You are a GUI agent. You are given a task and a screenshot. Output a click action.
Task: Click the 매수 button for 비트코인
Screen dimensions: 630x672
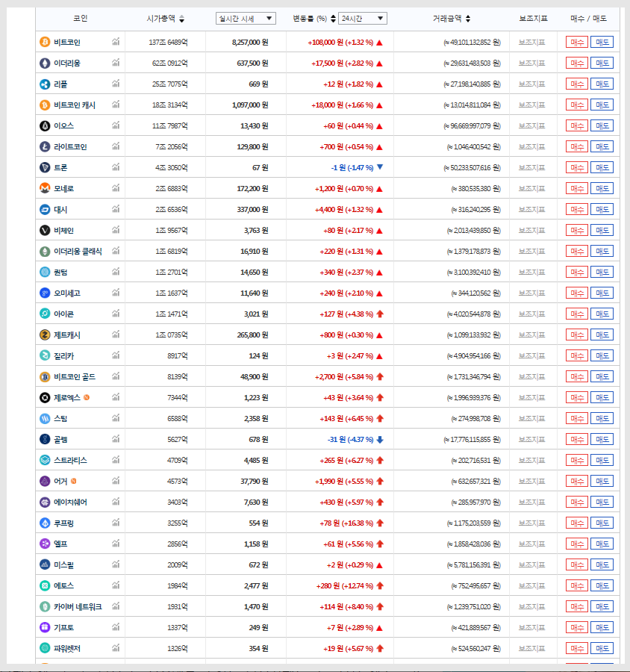pos(577,42)
